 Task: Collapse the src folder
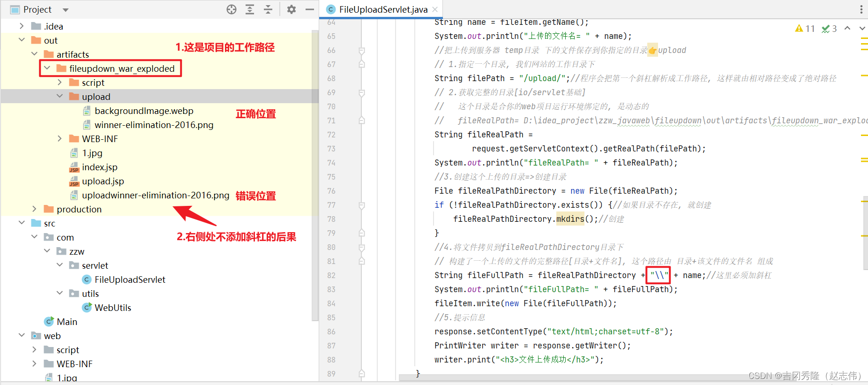22,223
